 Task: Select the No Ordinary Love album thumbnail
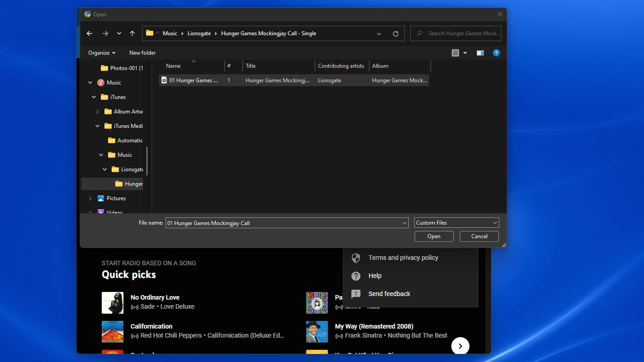point(113,302)
